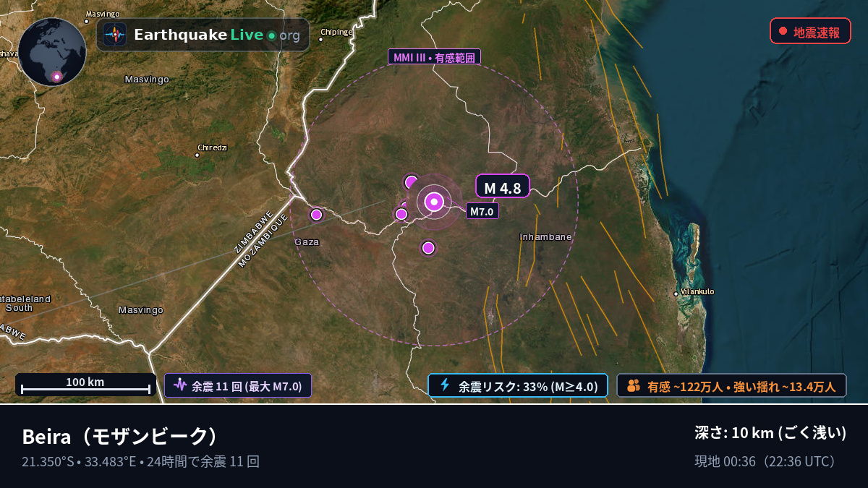Click the Gaza province label
868x488 pixels.
pyautogui.click(x=307, y=241)
